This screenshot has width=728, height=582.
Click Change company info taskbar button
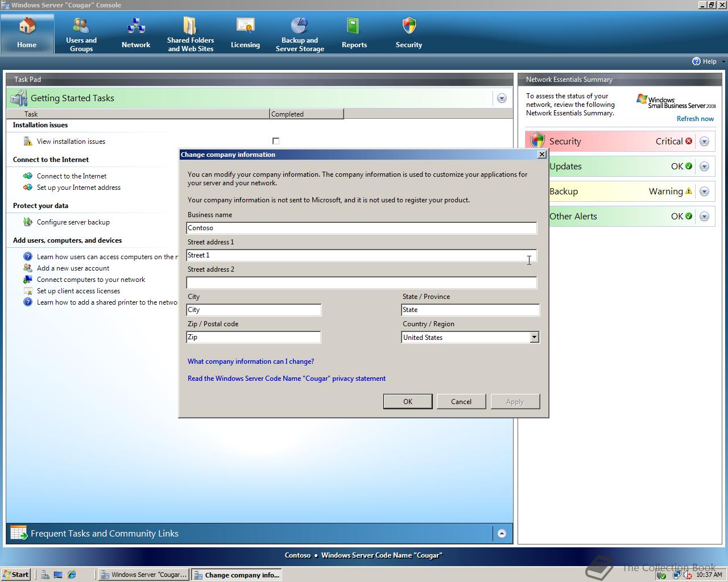pyautogui.click(x=237, y=575)
